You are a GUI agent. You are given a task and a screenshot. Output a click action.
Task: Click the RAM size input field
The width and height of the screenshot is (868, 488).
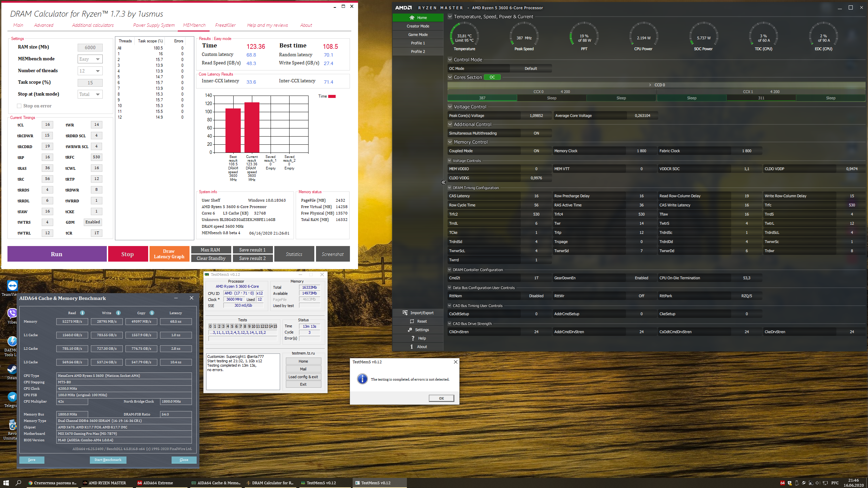click(x=90, y=47)
